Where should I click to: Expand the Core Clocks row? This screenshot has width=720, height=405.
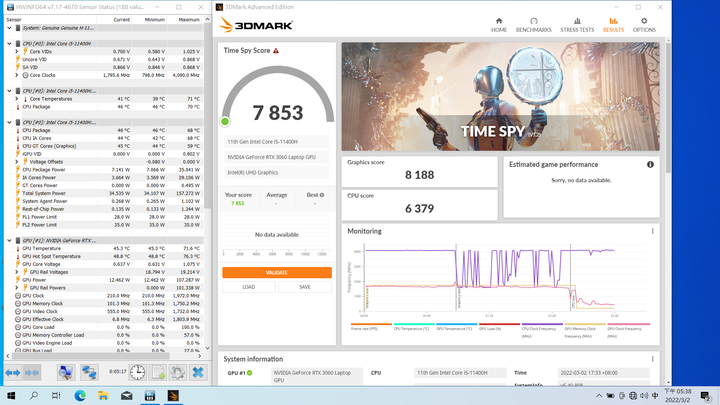click(x=17, y=75)
